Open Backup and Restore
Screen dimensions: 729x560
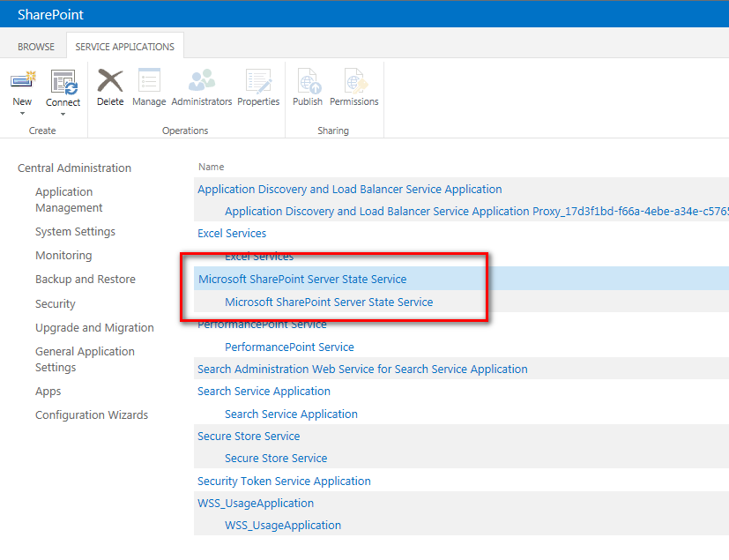click(86, 279)
